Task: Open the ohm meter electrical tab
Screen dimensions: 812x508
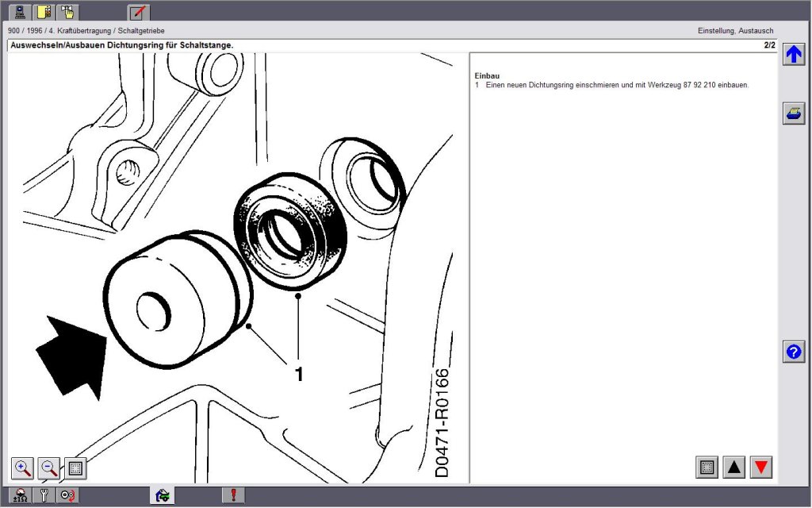Action: [20, 495]
